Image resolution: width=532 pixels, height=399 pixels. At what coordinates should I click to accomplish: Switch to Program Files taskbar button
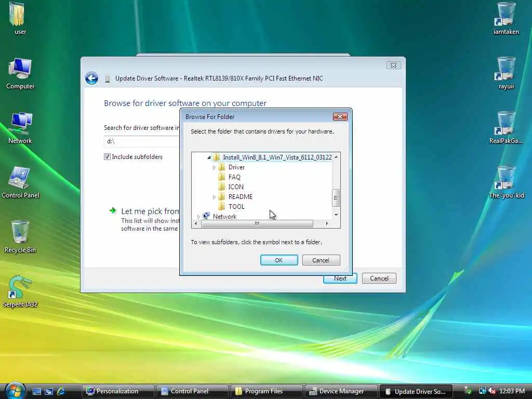267,391
